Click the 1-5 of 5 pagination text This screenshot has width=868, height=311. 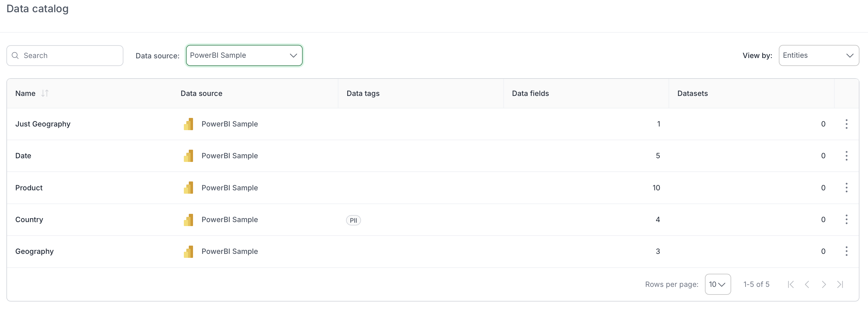(756, 284)
